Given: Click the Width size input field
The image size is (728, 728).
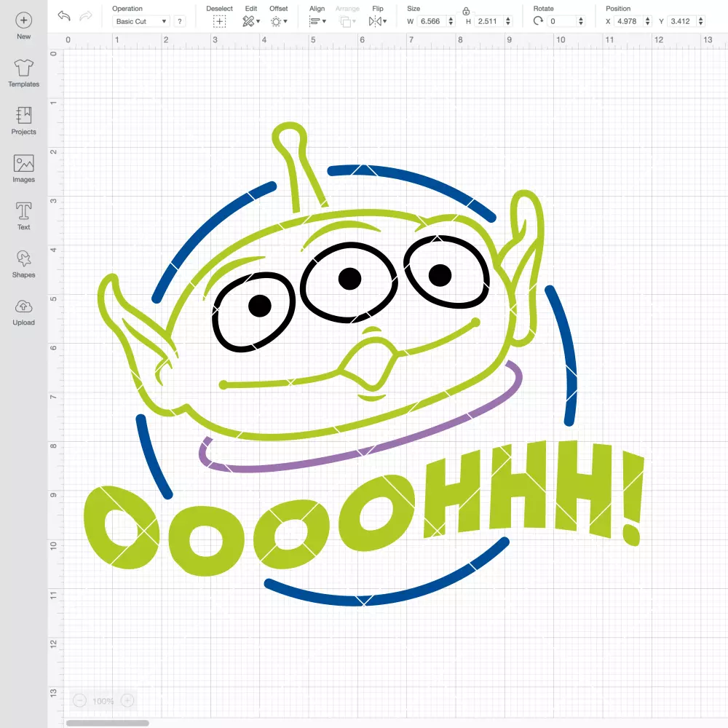Looking at the screenshot, I should 431,21.
